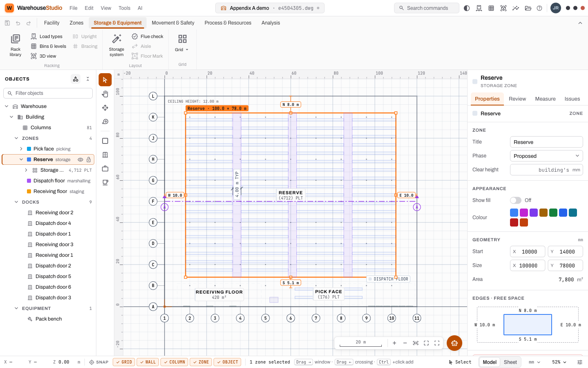Toggle WALL snap in status bar
This screenshot has width=588, height=368.
[148, 362]
